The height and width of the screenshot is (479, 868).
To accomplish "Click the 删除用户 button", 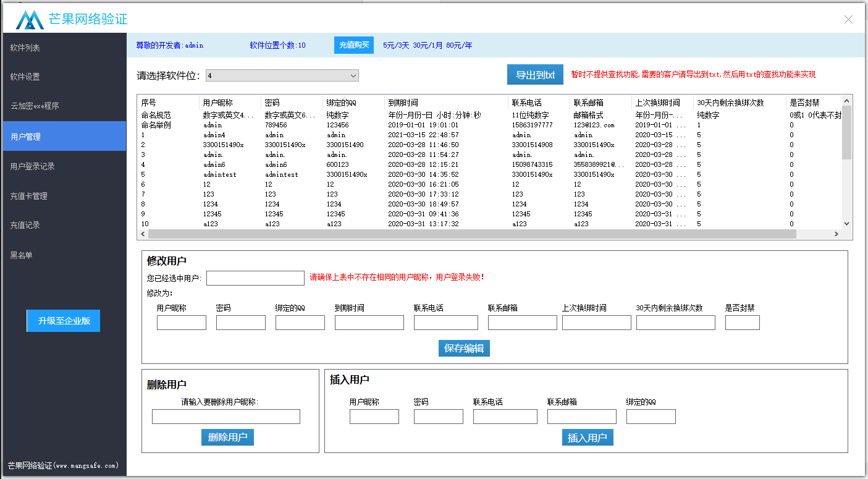I will pos(227,437).
